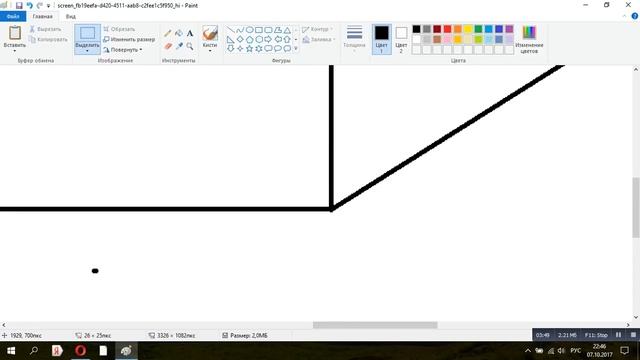Switch to the Home (Главная) tab
The width and height of the screenshot is (640, 360).
click(42, 16)
